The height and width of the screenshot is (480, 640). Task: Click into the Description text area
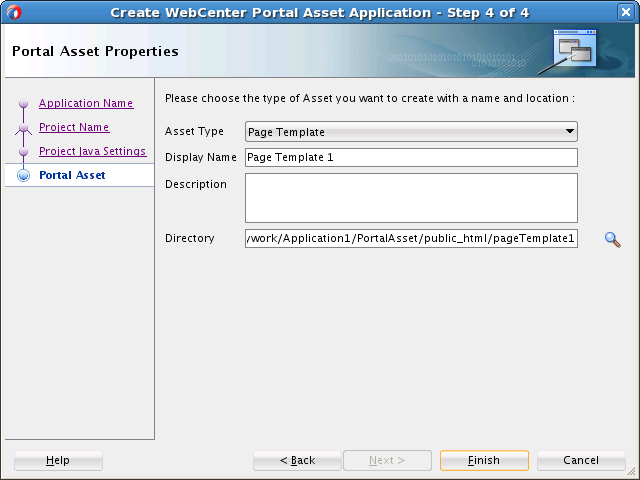pos(411,198)
